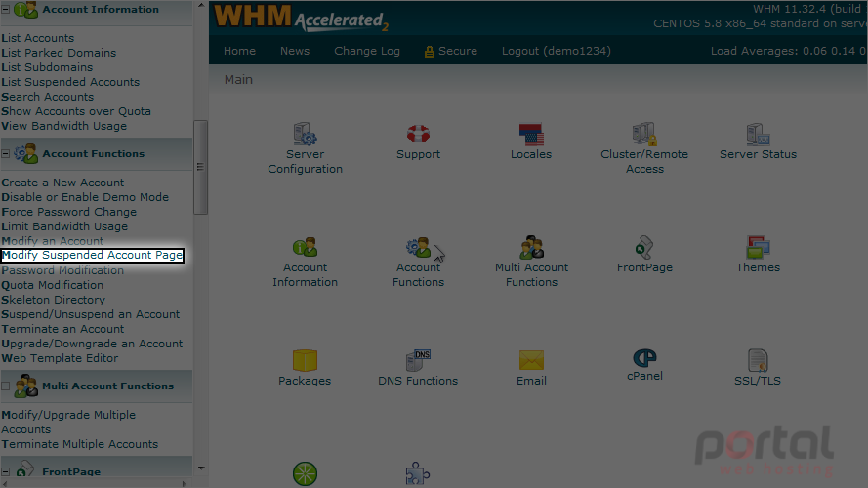This screenshot has height=488, width=868.
Task: Open Skeleton Directory link
Action: pyautogui.click(x=53, y=300)
